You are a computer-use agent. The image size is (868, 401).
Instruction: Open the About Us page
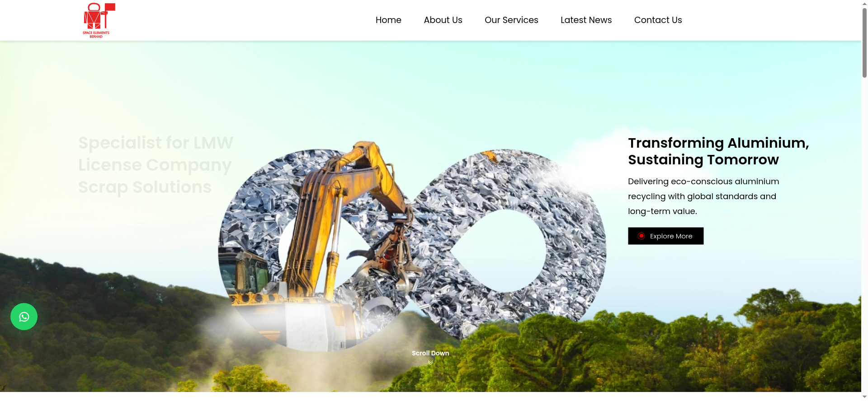443,20
